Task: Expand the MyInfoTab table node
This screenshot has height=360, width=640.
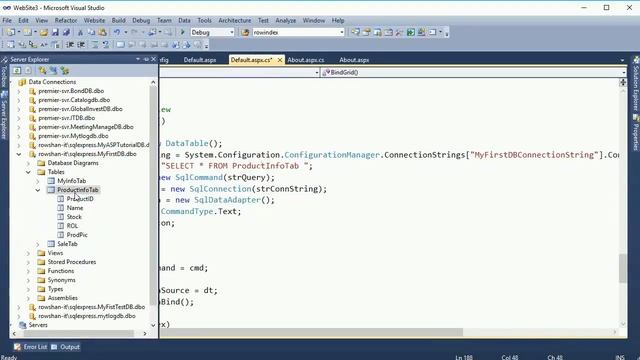Action: click(38, 181)
